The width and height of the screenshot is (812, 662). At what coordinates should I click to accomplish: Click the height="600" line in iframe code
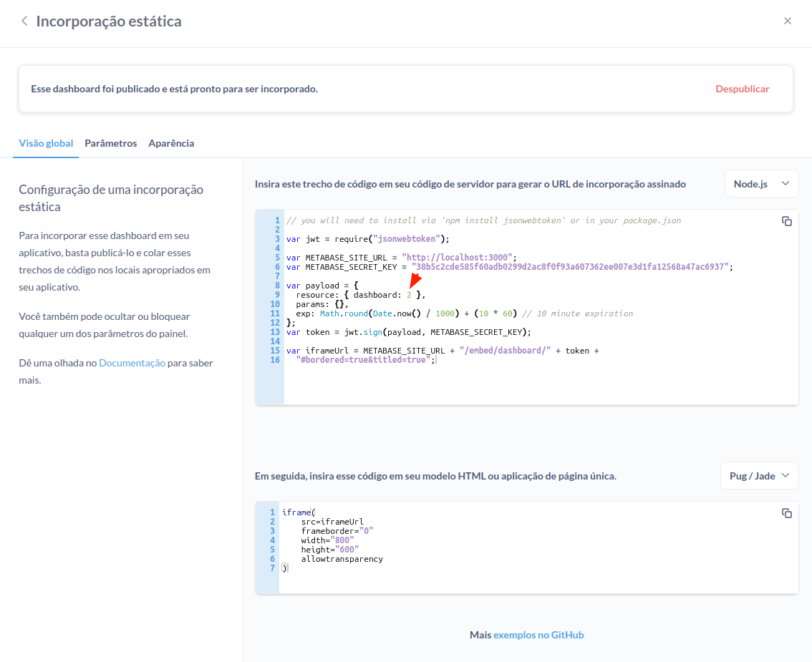pos(330,550)
